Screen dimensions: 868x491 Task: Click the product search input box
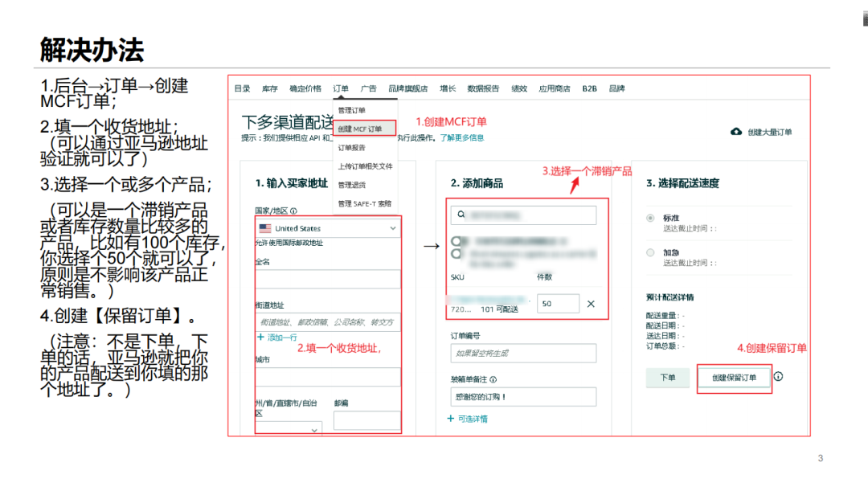(x=524, y=215)
